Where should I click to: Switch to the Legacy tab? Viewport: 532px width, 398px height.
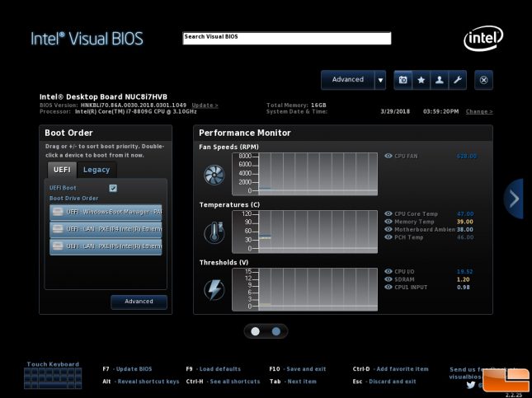pyautogui.click(x=97, y=170)
